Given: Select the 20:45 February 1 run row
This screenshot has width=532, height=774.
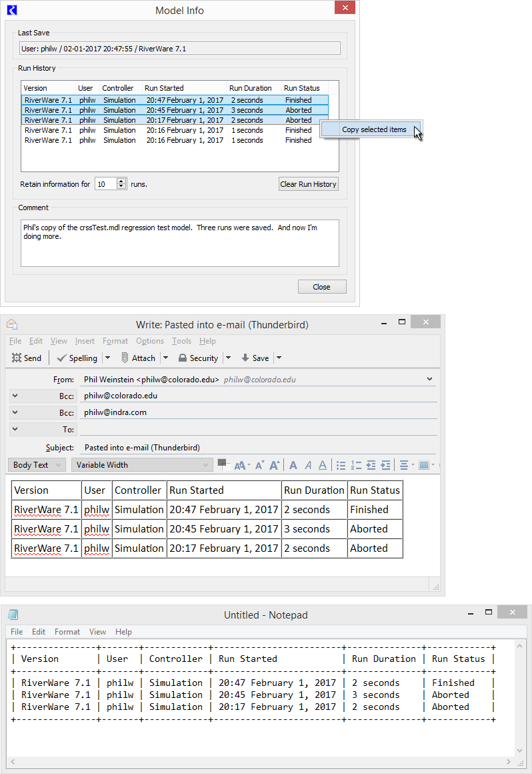Looking at the screenshot, I should point(175,110).
